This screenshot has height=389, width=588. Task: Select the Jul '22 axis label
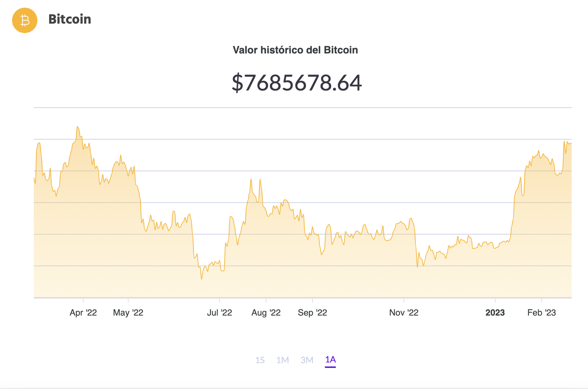tap(219, 313)
